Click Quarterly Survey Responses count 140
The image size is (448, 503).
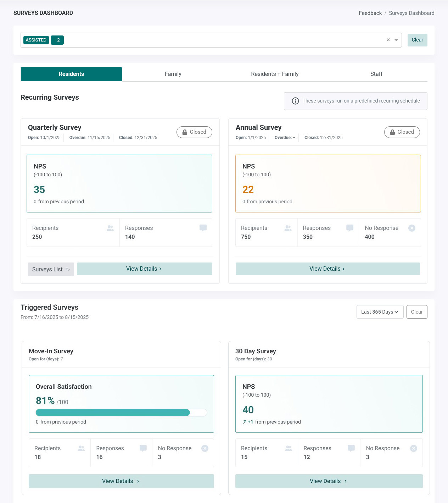[x=130, y=237]
